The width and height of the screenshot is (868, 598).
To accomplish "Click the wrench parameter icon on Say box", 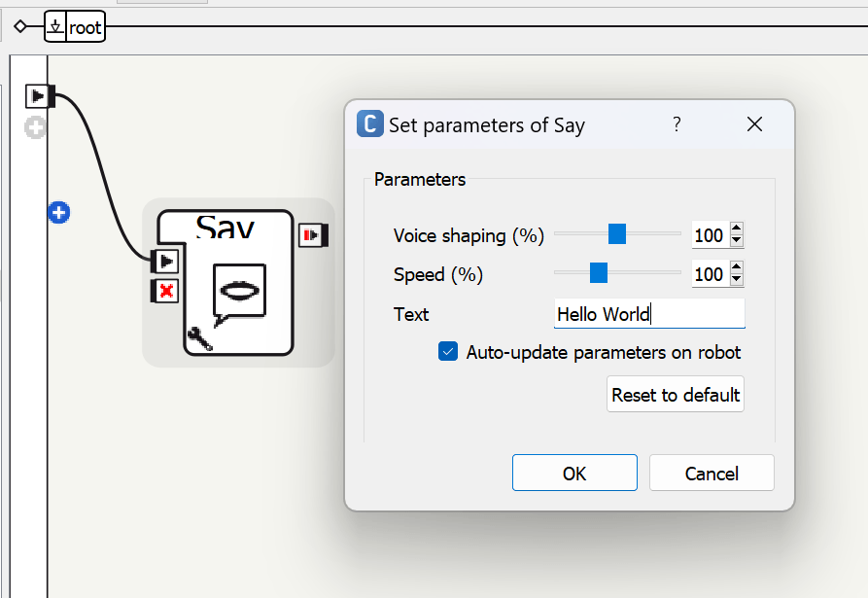I will [x=199, y=338].
